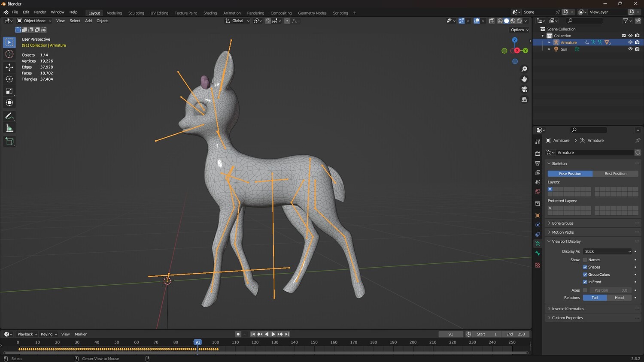
Task: Open the Object Data armature properties tab
Action: [x=538, y=244]
